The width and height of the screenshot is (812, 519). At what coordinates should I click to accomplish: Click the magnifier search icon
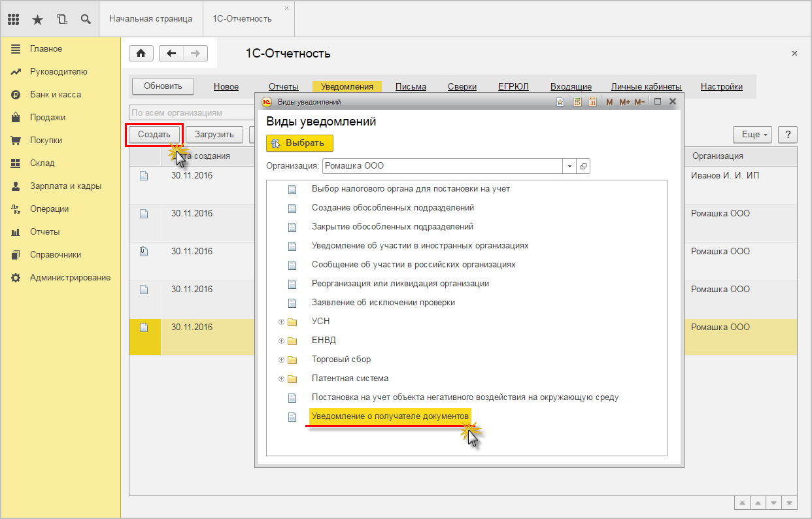coord(86,19)
